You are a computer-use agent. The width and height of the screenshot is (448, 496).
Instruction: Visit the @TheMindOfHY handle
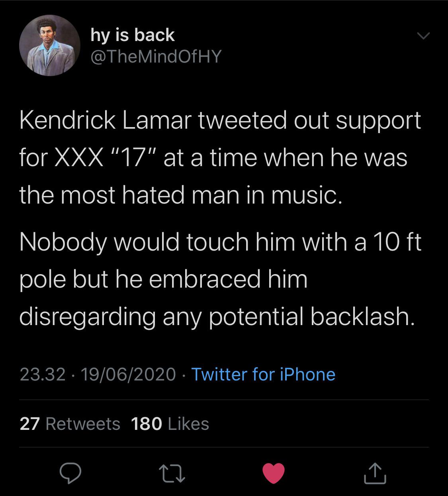tap(156, 57)
